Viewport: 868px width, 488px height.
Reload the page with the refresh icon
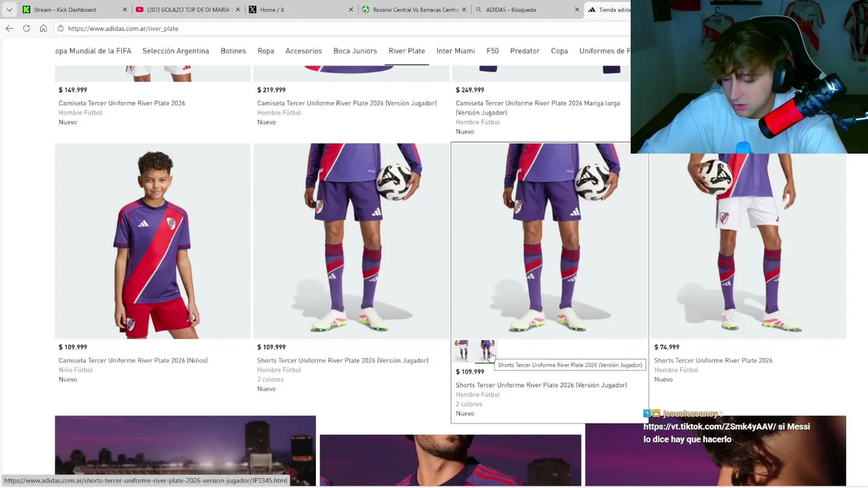click(26, 28)
